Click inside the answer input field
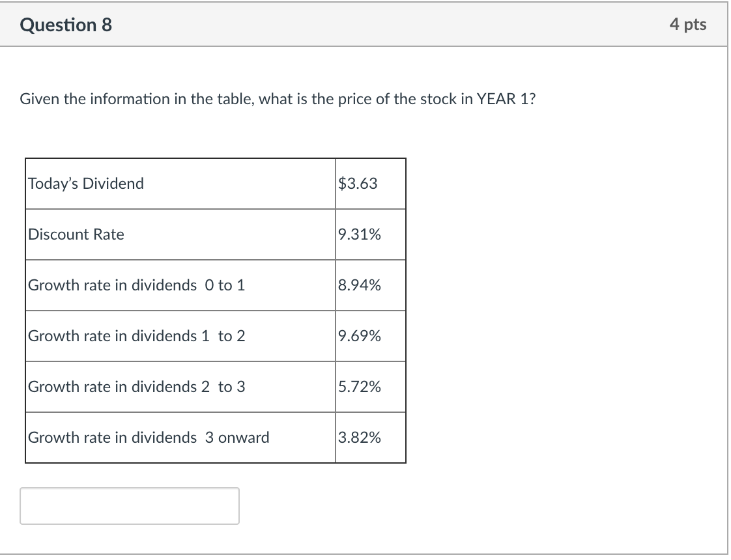Image resolution: width=731 pixels, height=560 pixels. [x=128, y=506]
